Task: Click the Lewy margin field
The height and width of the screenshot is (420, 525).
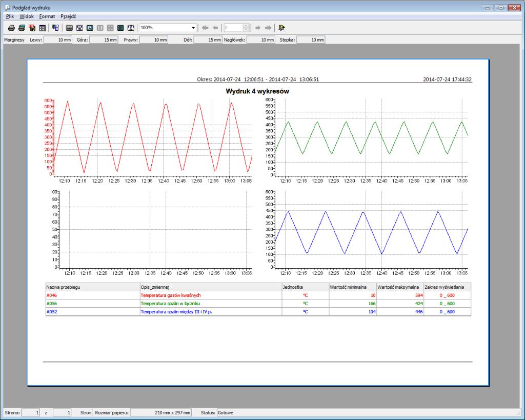Action: click(x=58, y=40)
